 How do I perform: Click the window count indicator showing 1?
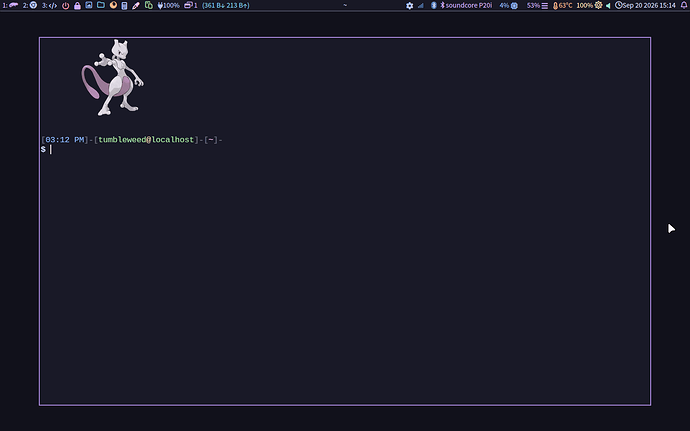191,5
